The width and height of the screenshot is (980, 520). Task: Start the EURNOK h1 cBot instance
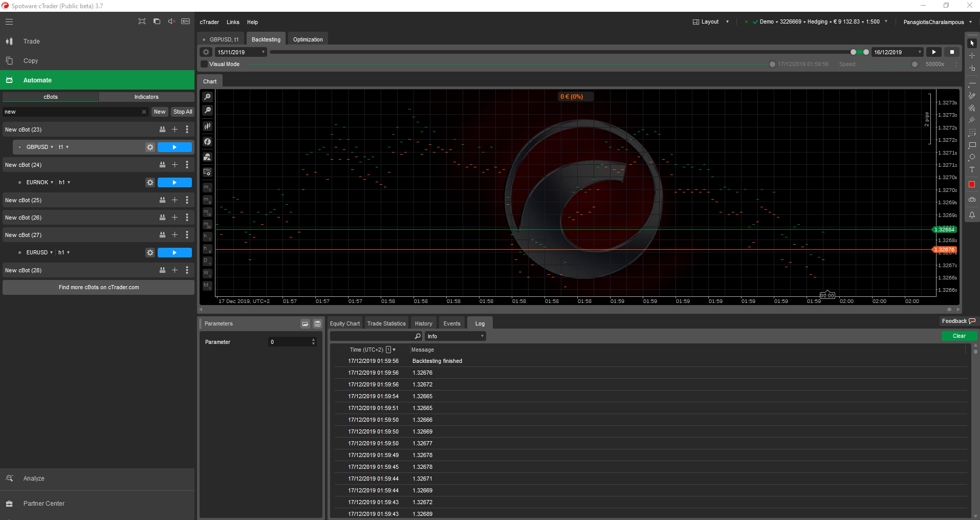175,182
